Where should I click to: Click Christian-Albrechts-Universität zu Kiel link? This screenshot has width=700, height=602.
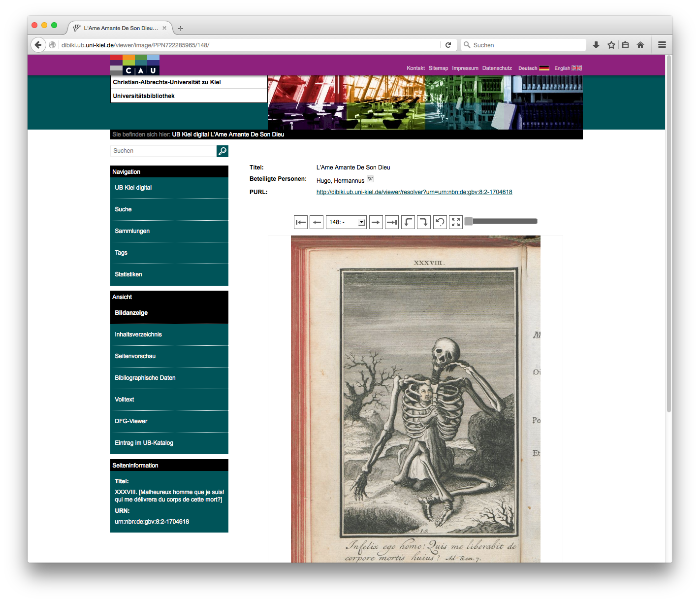tap(167, 82)
